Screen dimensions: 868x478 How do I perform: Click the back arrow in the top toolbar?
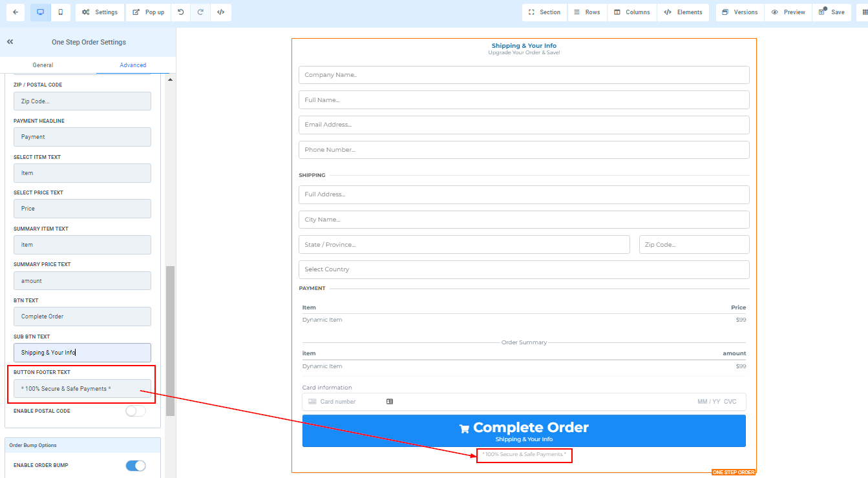pyautogui.click(x=16, y=12)
